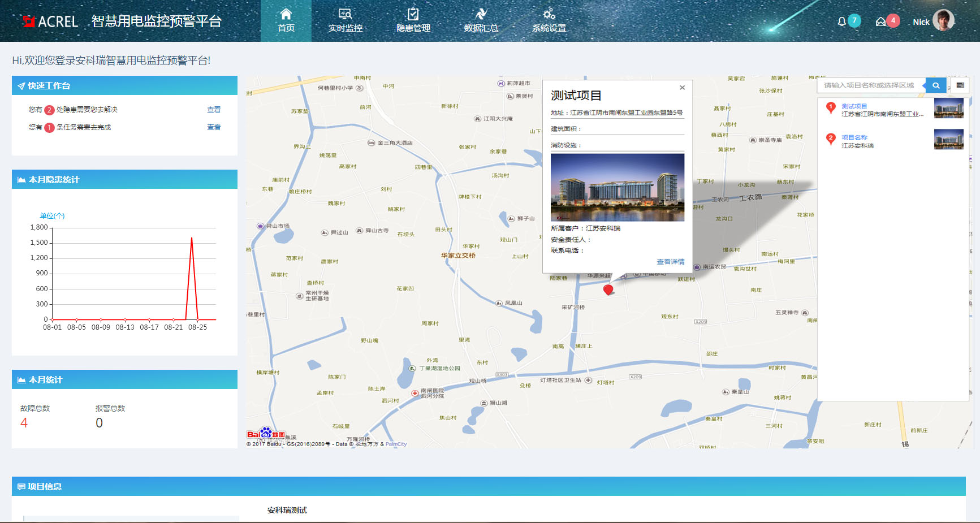This screenshot has width=980, height=523.
Task: Go to 首页 home tab
Action: tap(286, 21)
